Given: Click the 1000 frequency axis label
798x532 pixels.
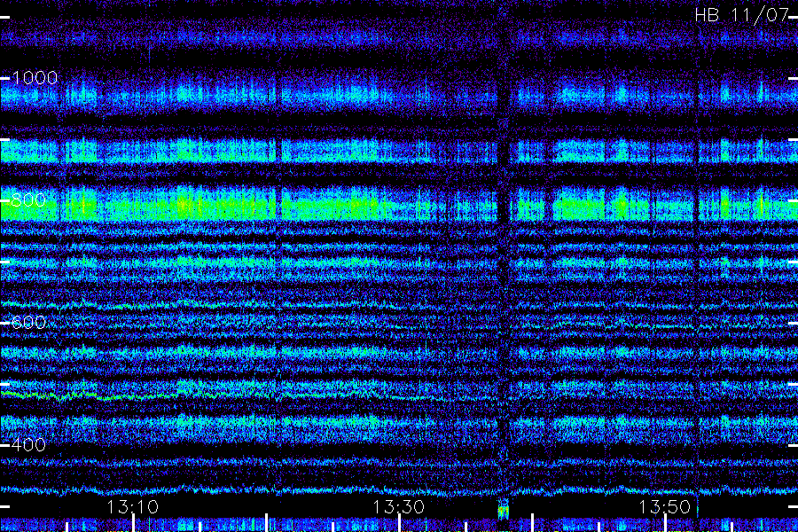Looking at the screenshot, I should (35, 78).
